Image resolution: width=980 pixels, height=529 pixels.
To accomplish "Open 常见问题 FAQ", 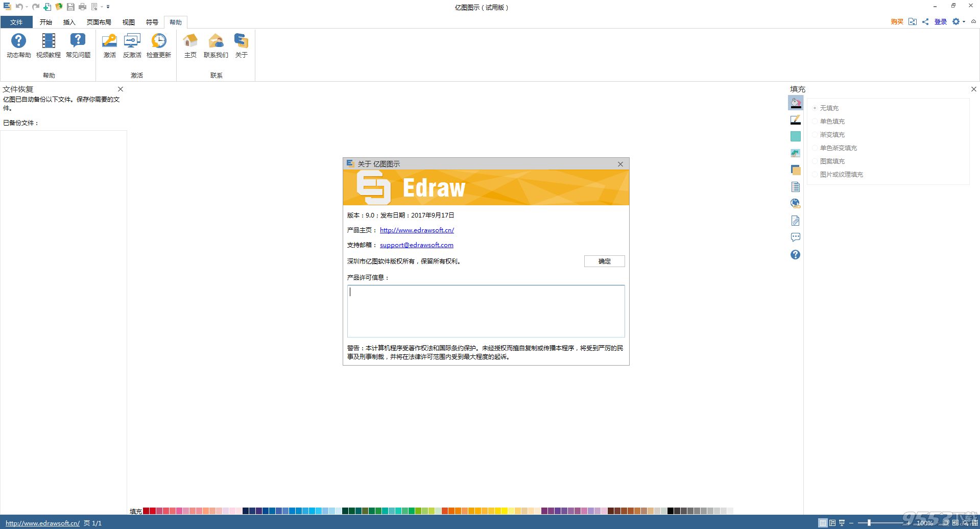I will click(x=78, y=45).
